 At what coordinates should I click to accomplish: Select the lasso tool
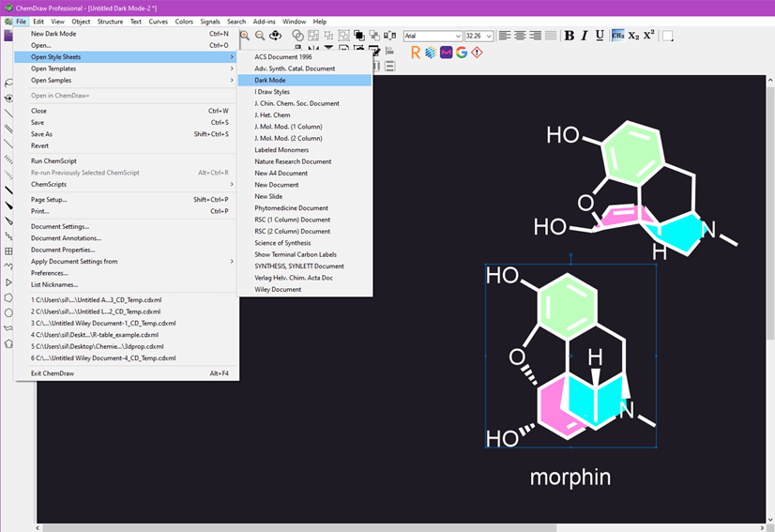(8, 83)
